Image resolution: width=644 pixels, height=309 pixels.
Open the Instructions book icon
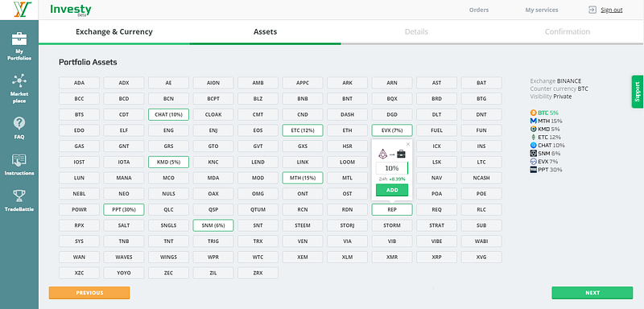(19, 160)
